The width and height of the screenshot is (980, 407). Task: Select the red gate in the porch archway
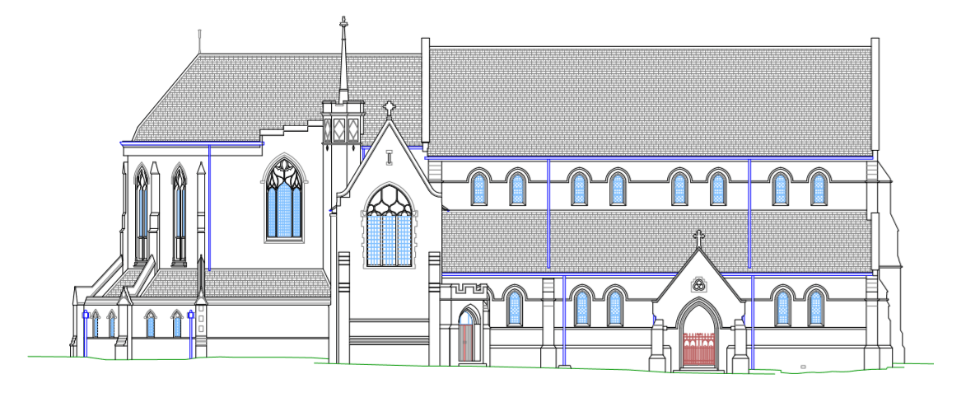click(698, 349)
